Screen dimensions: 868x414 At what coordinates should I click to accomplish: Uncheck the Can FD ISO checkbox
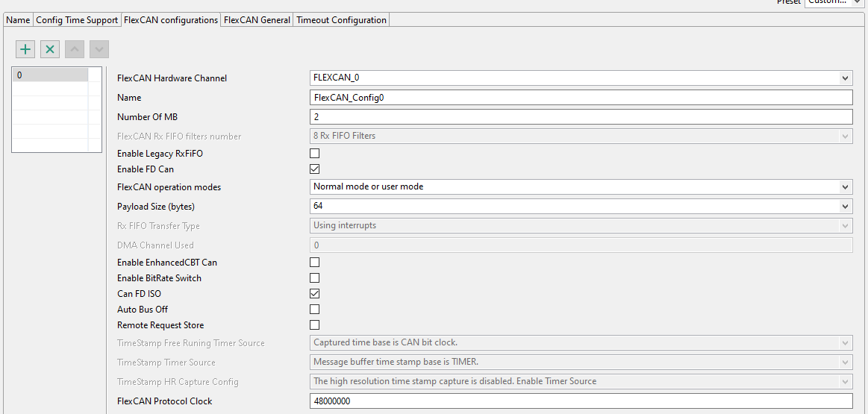coord(315,294)
